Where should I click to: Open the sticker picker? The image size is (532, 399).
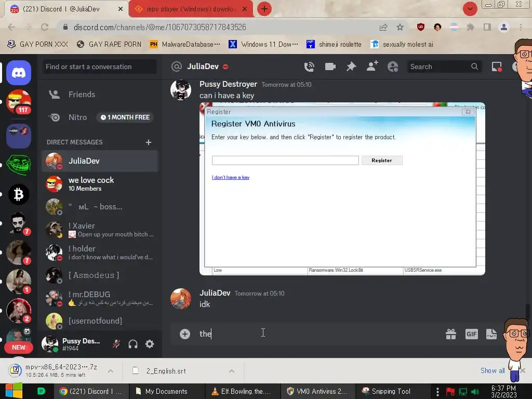[x=491, y=334]
